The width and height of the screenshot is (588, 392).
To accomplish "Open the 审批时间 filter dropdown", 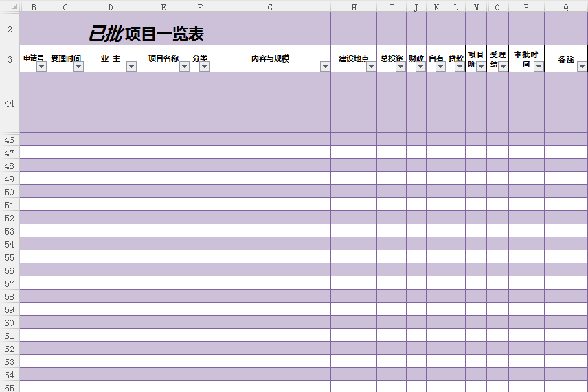I will (539, 67).
